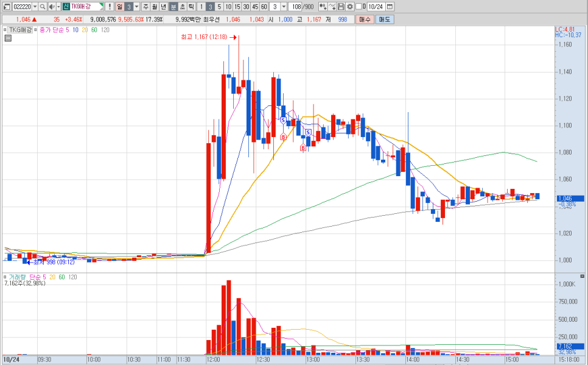The image size is (588, 365).
Task: Select the 월 monthly period toggle
Action: (155, 7)
